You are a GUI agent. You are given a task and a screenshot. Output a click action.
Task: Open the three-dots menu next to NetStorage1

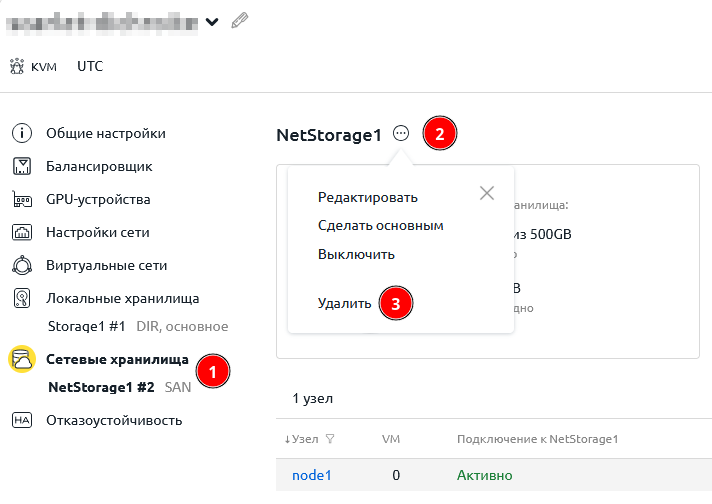coord(401,133)
